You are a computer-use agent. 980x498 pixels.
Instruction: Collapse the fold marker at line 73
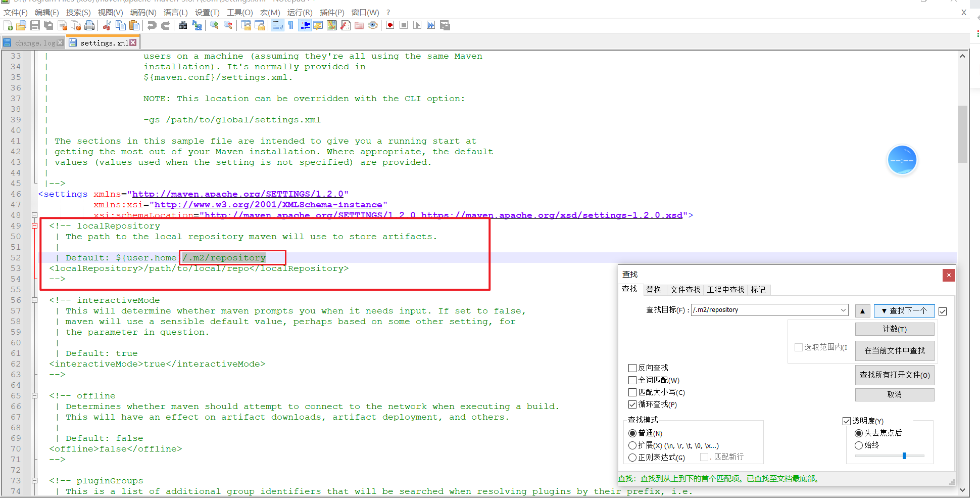pyautogui.click(x=35, y=481)
